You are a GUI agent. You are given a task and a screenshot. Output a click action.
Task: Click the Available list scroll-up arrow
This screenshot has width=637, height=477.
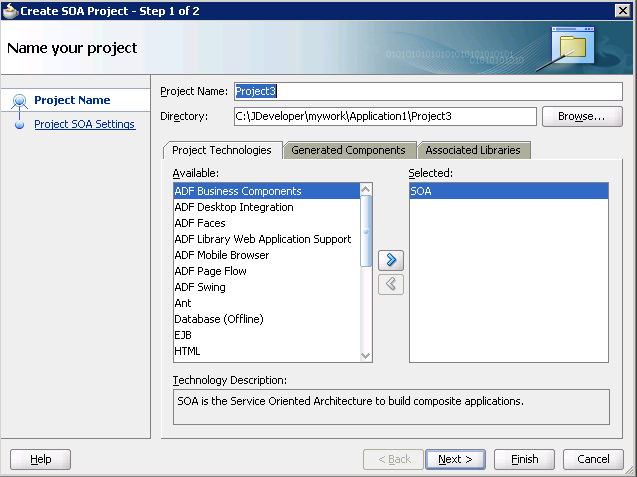click(365, 189)
